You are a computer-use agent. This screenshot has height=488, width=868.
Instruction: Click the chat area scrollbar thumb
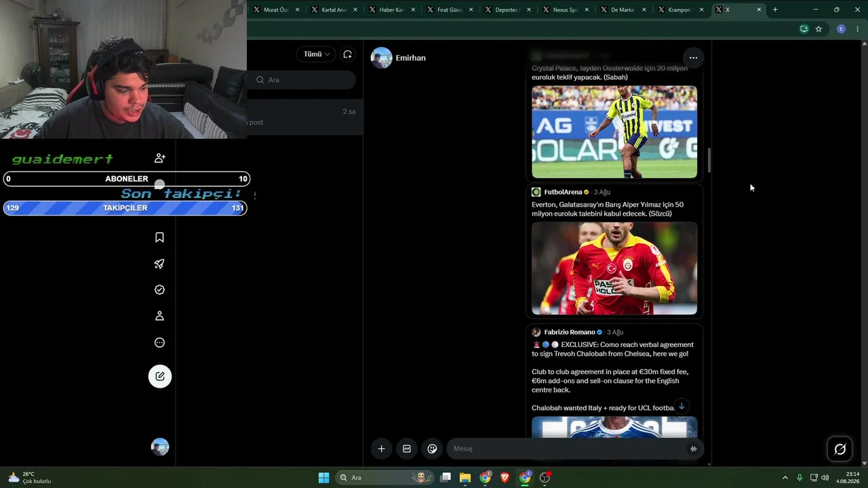(x=709, y=160)
